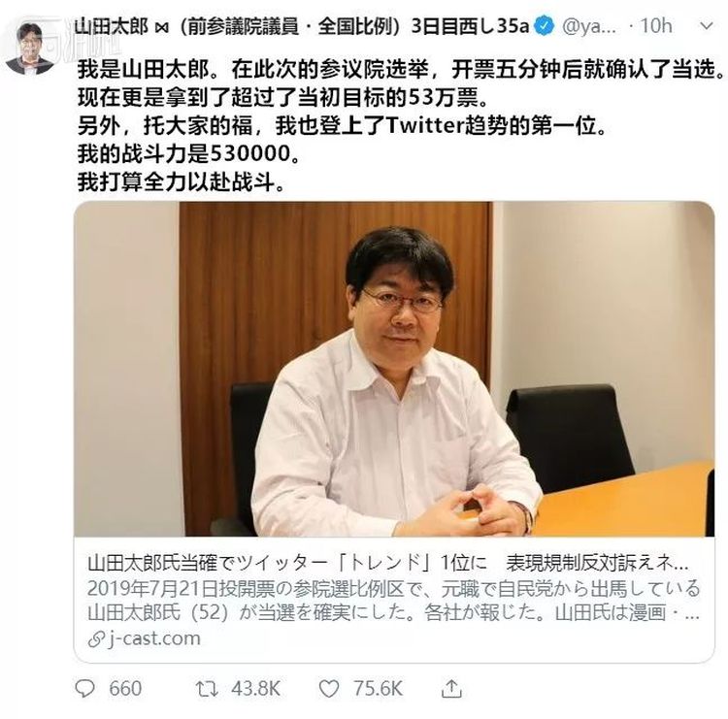Click the retweet arrows icon
The width and height of the screenshot is (728, 719).
[206, 689]
